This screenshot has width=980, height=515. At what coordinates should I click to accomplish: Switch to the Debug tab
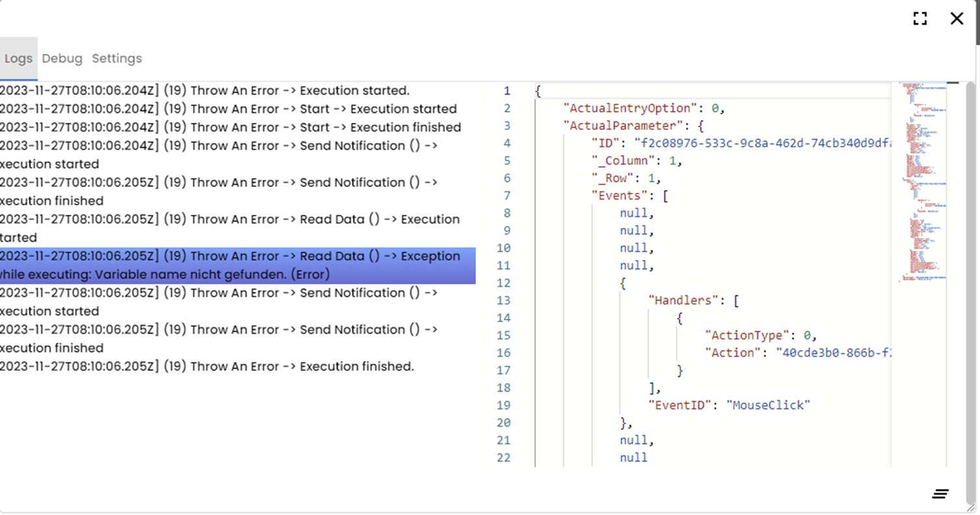(62, 58)
